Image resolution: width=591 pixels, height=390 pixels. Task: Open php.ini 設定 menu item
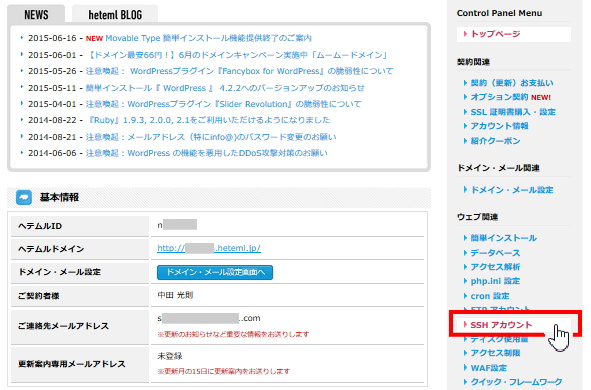pyautogui.click(x=495, y=281)
